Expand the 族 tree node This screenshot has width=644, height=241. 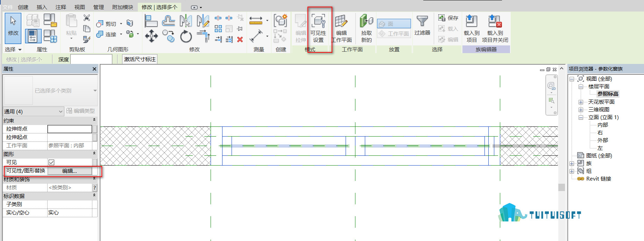coord(572,163)
